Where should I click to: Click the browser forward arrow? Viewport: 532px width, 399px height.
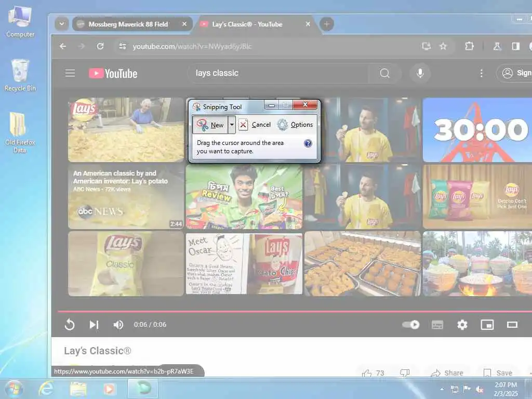click(x=81, y=46)
